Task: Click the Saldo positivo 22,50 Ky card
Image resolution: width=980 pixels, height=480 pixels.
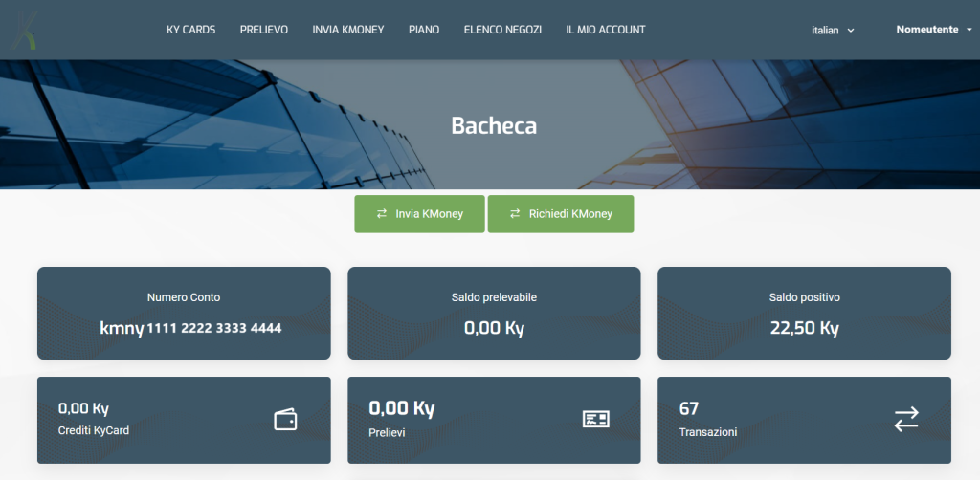Action: (804, 314)
